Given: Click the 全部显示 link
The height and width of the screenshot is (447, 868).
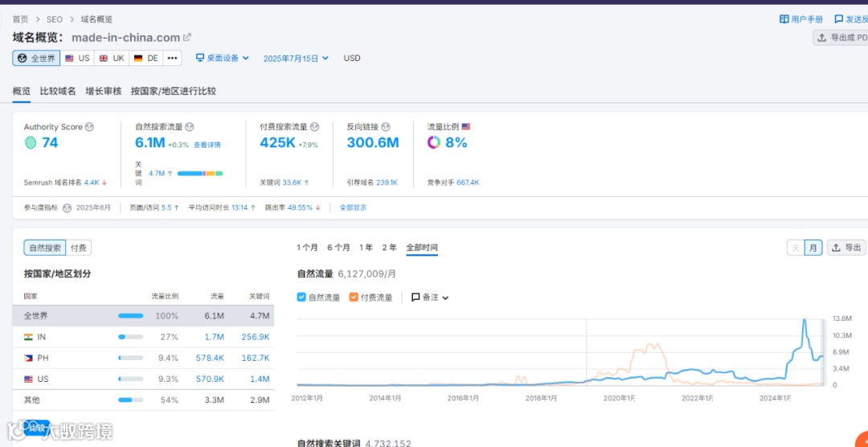Looking at the screenshot, I should [x=353, y=207].
